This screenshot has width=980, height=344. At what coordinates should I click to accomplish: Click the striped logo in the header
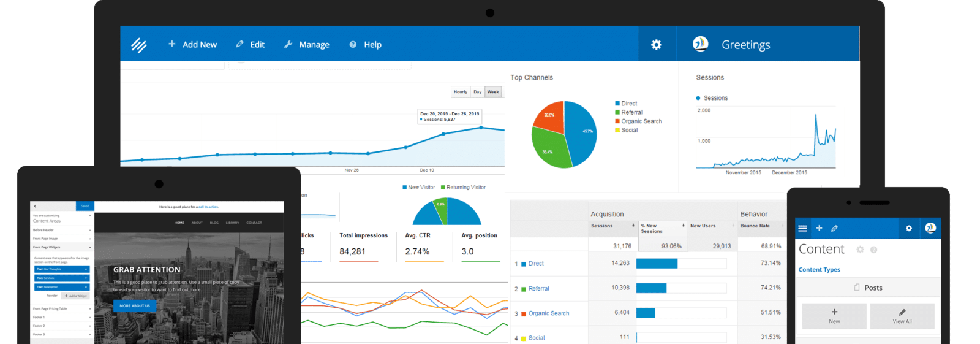point(139,45)
